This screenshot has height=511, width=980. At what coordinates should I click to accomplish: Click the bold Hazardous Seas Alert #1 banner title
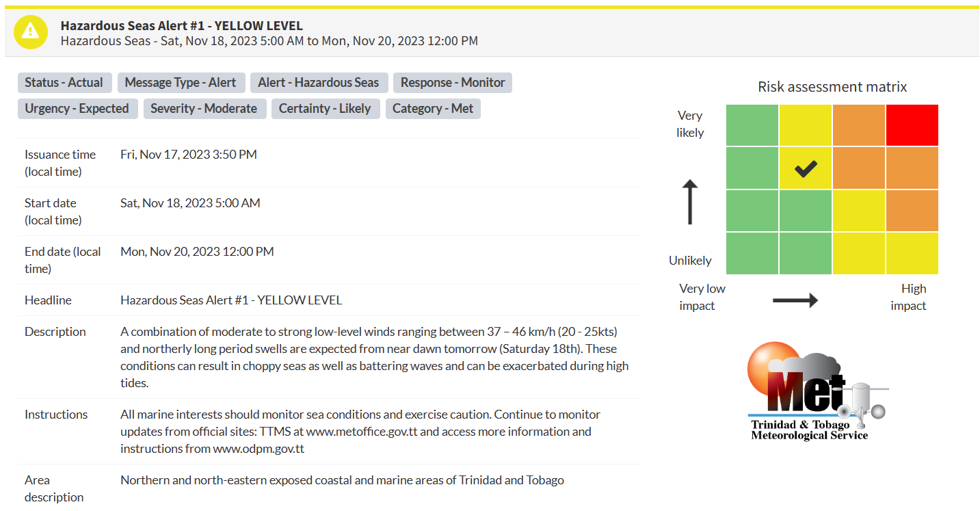pyautogui.click(x=182, y=26)
